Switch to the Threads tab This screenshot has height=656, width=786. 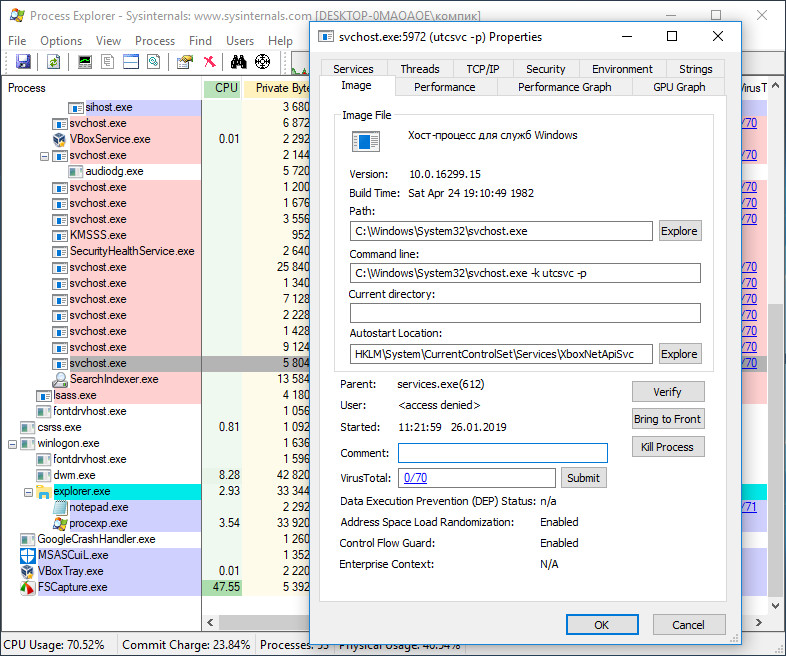[x=420, y=69]
